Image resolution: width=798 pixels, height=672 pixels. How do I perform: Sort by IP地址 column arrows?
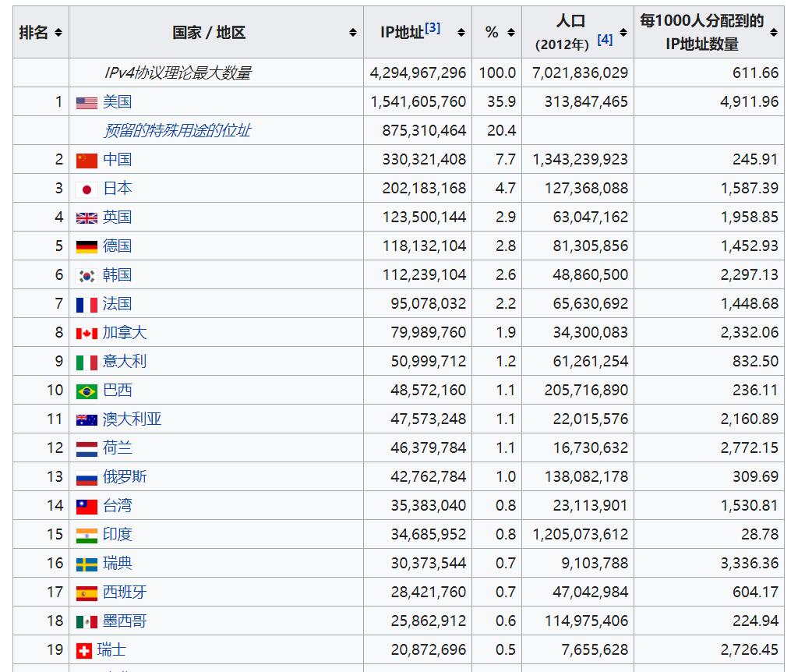[x=461, y=33]
